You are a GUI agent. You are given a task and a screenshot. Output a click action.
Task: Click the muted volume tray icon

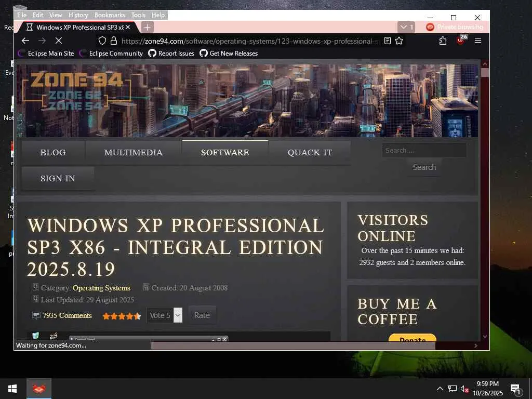pos(464,389)
